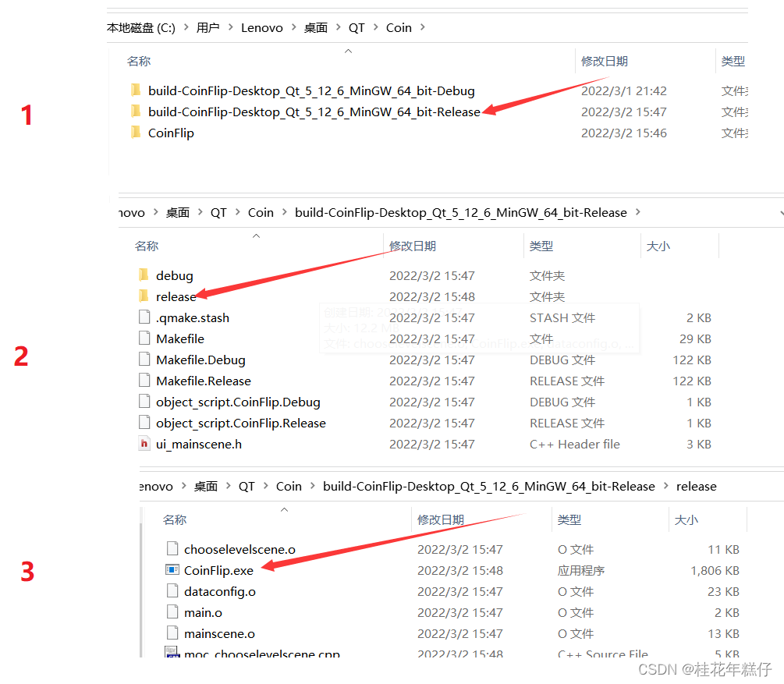Click the dataconfig.o file icon
Screen dimensions: 784x684
pyautogui.click(x=172, y=590)
